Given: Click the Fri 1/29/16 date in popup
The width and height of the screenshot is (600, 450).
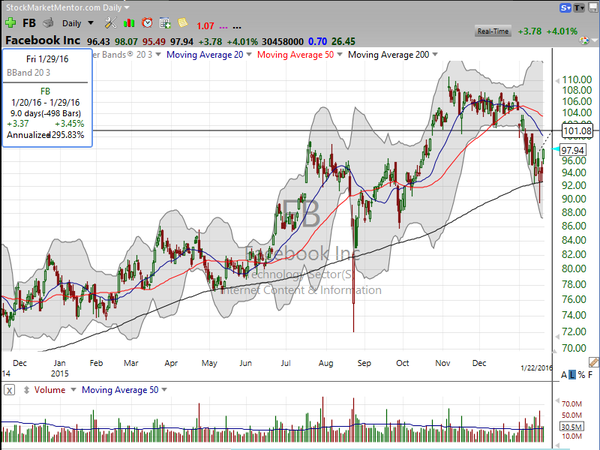Looking at the screenshot, I should point(47,59).
